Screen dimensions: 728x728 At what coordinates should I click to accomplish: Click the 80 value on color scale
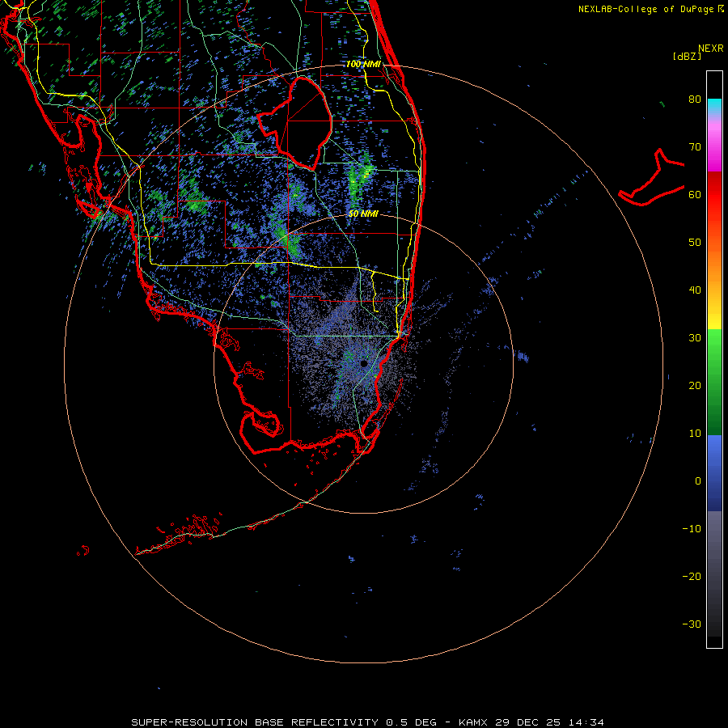(695, 99)
